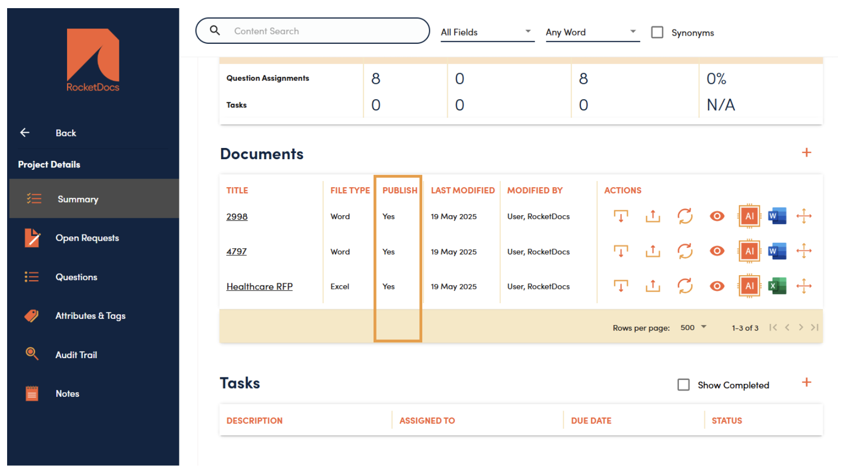
Task: Preview Healthcare RFP with eye icon
Action: [717, 286]
